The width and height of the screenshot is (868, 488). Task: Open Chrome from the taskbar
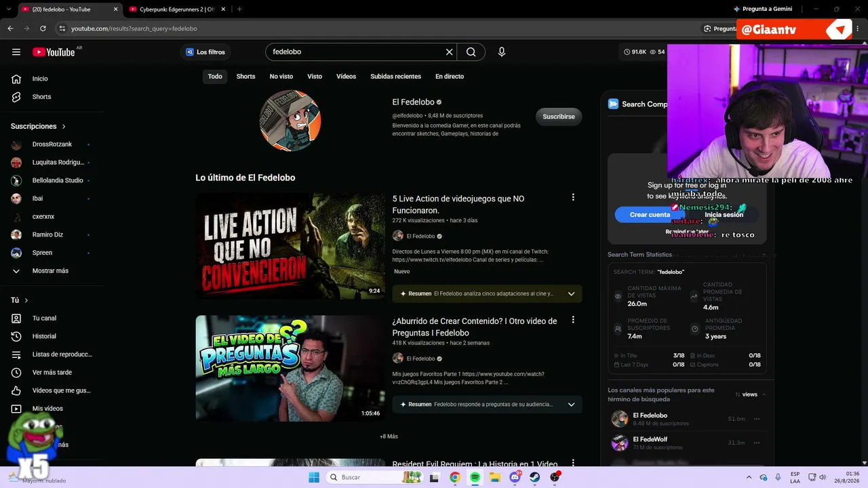[455, 477]
